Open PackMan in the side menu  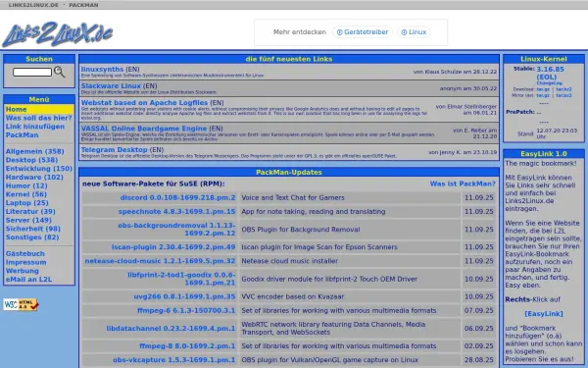(x=22, y=135)
